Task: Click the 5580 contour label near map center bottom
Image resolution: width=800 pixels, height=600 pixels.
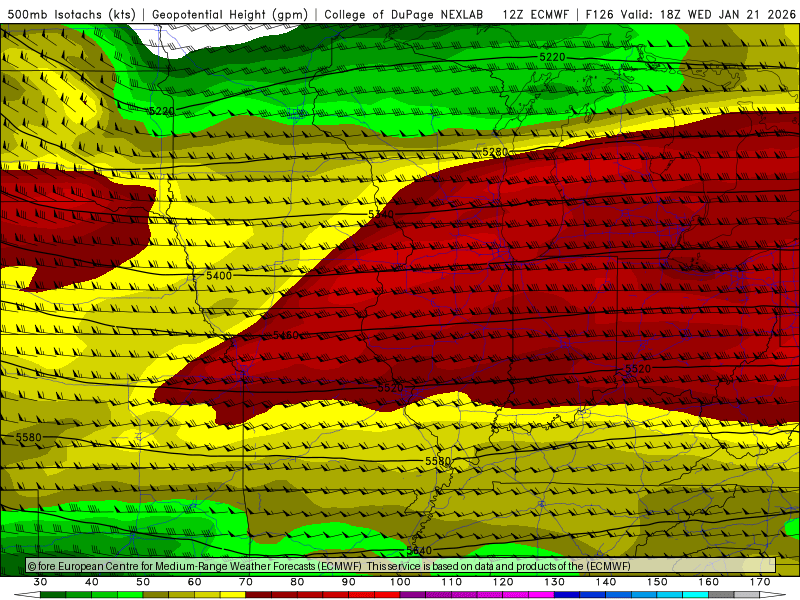Action: coord(438,461)
